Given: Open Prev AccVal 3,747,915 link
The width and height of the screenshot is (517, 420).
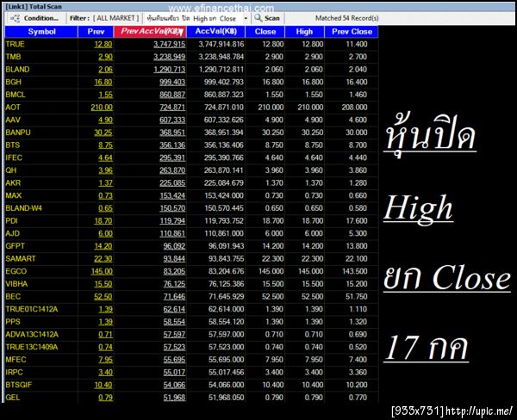Looking at the screenshot, I should [x=169, y=44].
